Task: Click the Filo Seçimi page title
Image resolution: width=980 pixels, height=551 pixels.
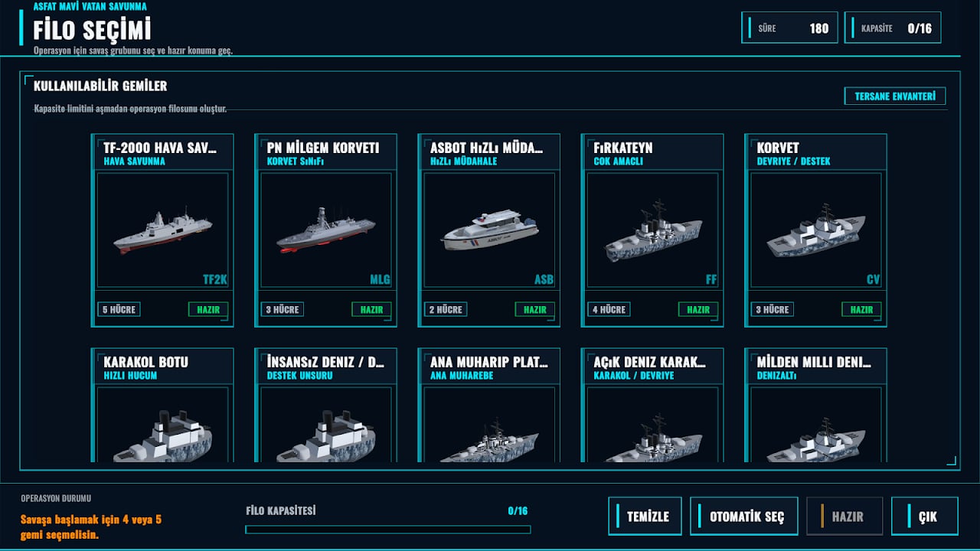Action: pyautogui.click(x=92, y=30)
